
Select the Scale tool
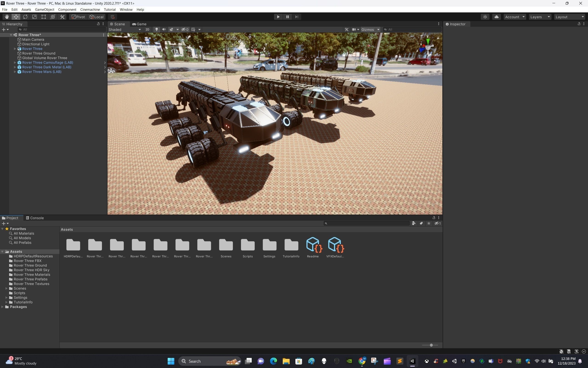(x=34, y=17)
